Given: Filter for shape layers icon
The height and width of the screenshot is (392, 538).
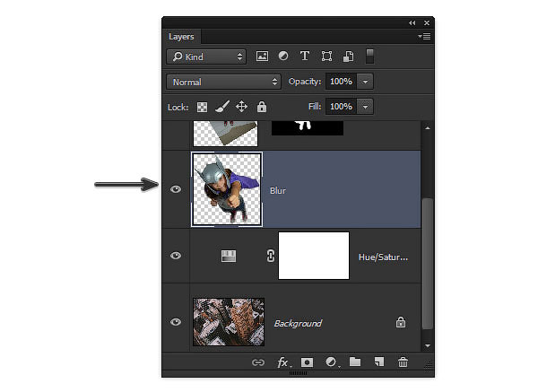Looking at the screenshot, I should [x=326, y=56].
